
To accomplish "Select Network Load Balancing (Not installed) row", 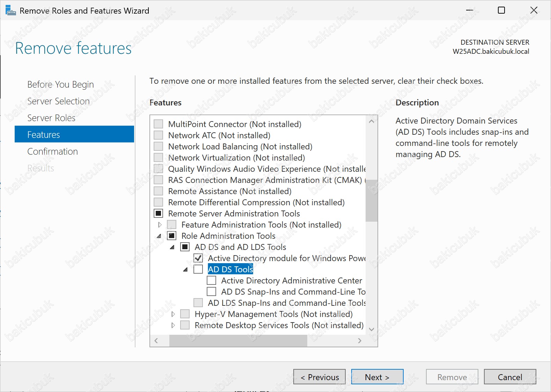I will pos(240,147).
